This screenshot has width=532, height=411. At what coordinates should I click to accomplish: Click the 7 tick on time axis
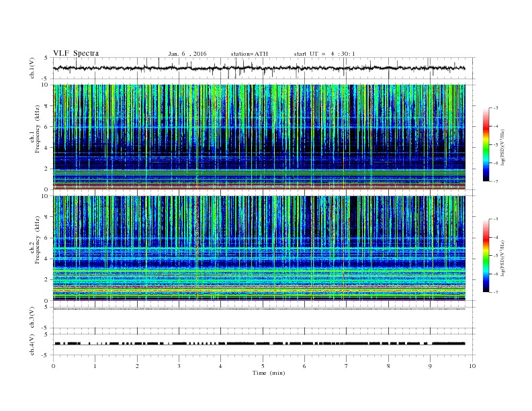tap(347, 366)
